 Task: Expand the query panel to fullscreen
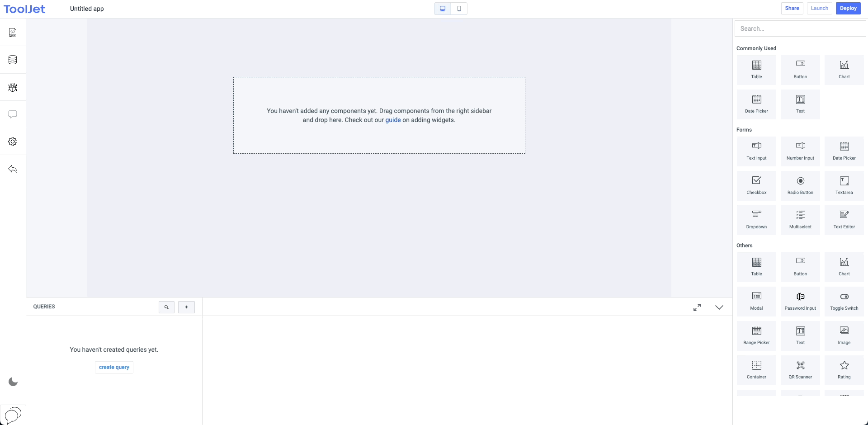click(697, 307)
